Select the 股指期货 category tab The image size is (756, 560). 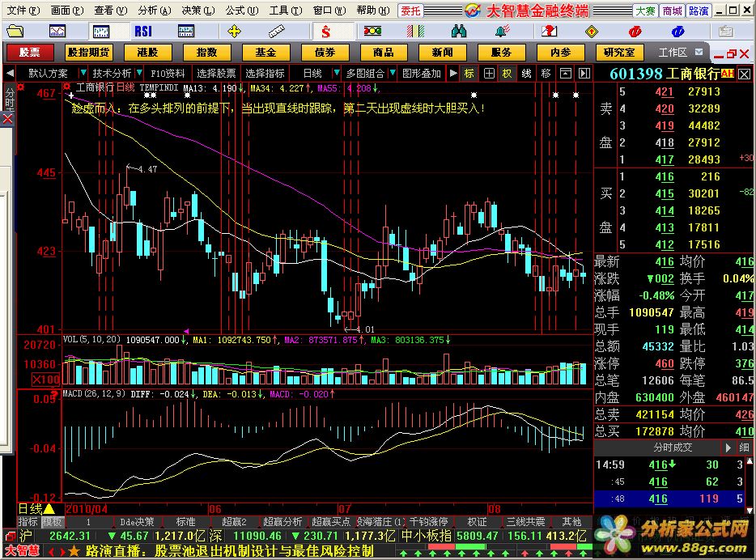[x=89, y=52]
